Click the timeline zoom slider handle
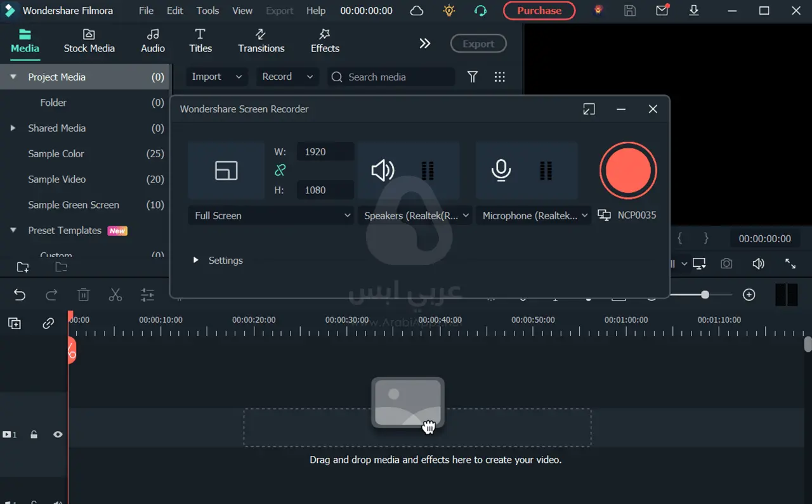The image size is (812, 504). (x=705, y=295)
